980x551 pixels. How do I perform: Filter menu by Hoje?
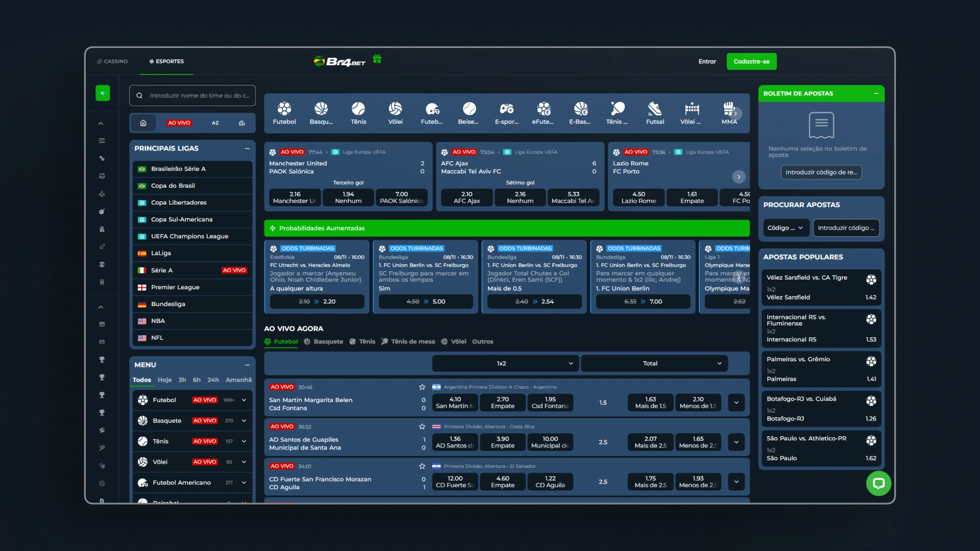[164, 380]
